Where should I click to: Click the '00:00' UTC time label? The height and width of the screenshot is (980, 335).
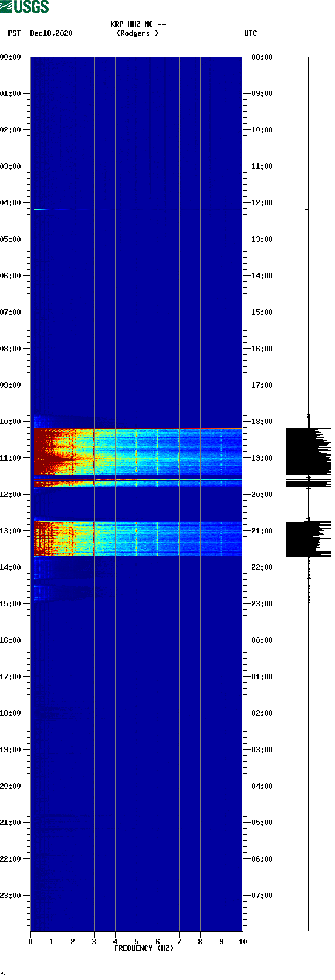[x=262, y=640]
